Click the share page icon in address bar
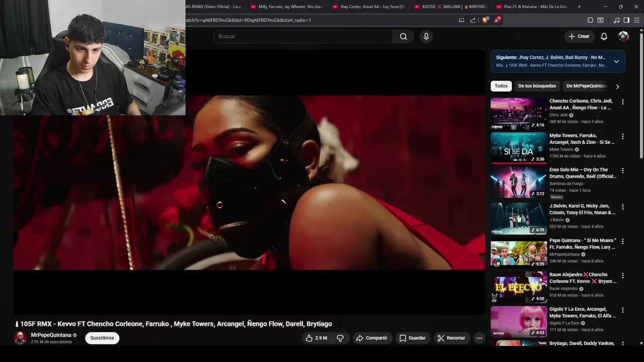This screenshot has width=644, height=362. pos(473,20)
